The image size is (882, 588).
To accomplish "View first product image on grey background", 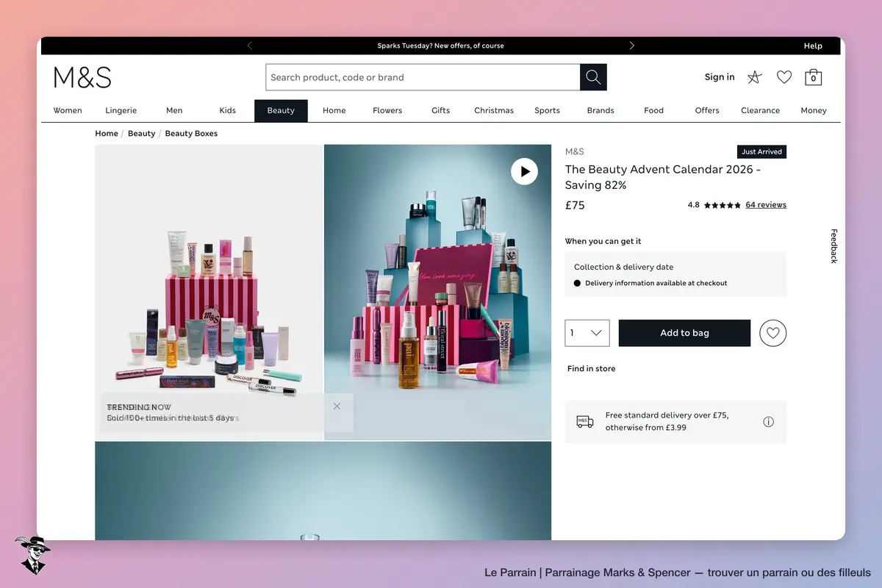I will (209, 292).
